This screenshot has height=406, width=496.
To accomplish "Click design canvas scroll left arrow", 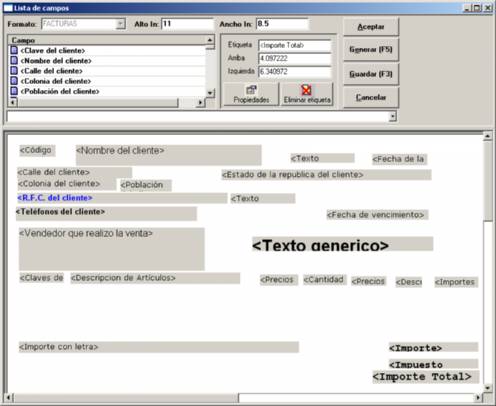I will (9, 397).
